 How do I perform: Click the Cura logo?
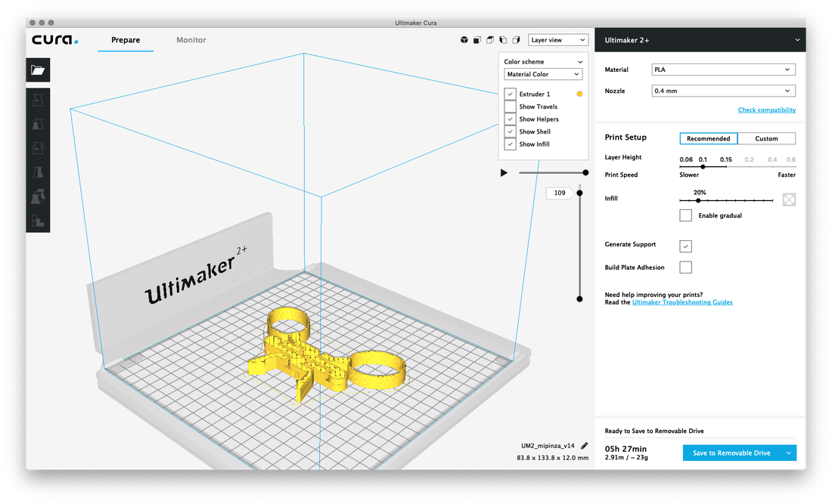click(54, 40)
